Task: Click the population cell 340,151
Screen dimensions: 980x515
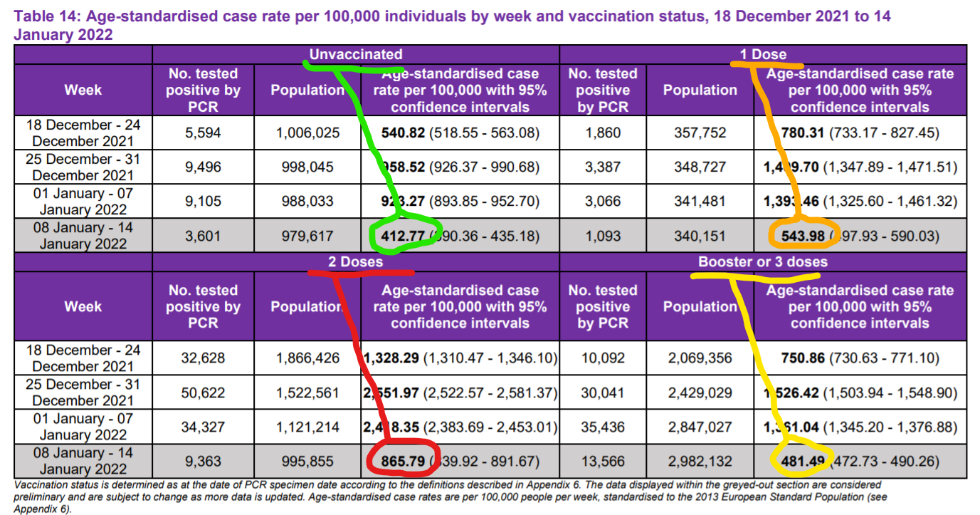Action: pos(700,236)
